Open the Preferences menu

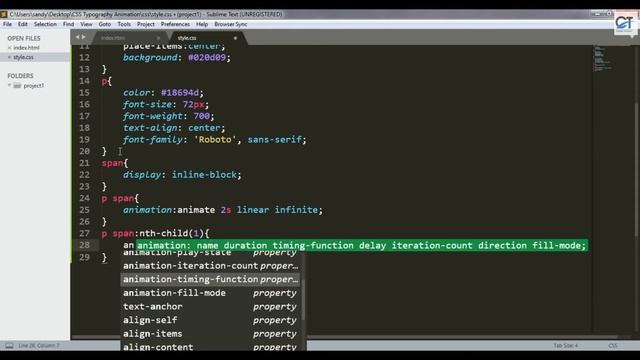click(x=175, y=24)
